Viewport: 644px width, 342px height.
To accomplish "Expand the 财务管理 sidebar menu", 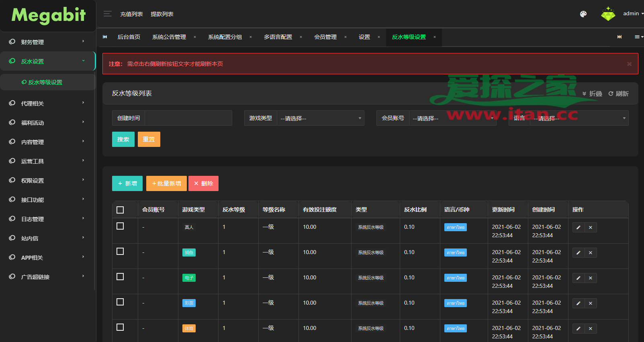I will [x=47, y=42].
